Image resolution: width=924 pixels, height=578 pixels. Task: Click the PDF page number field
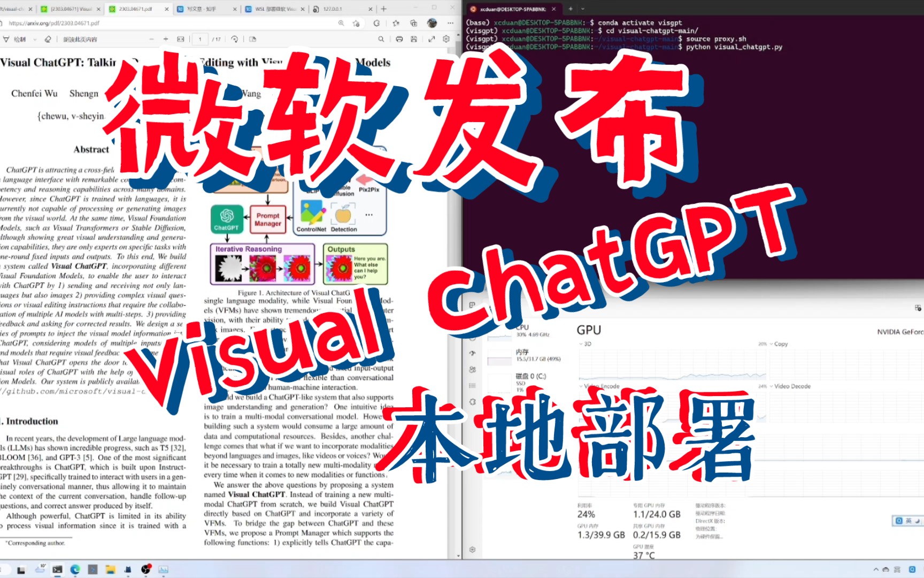pos(200,39)
